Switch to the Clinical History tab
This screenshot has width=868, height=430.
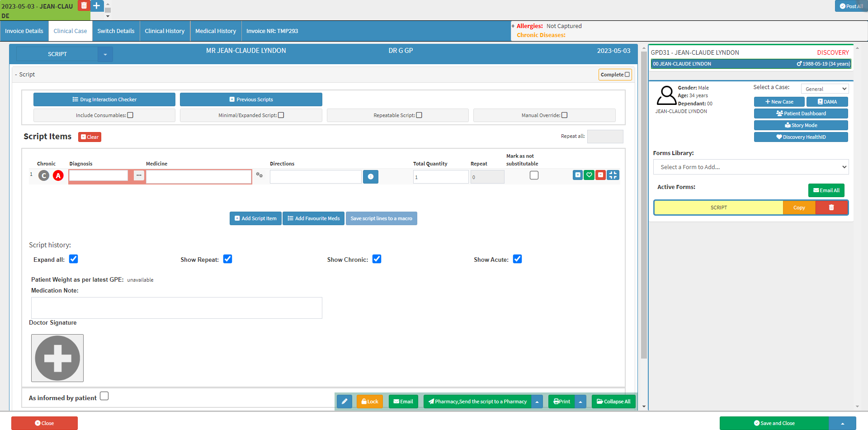165,31
